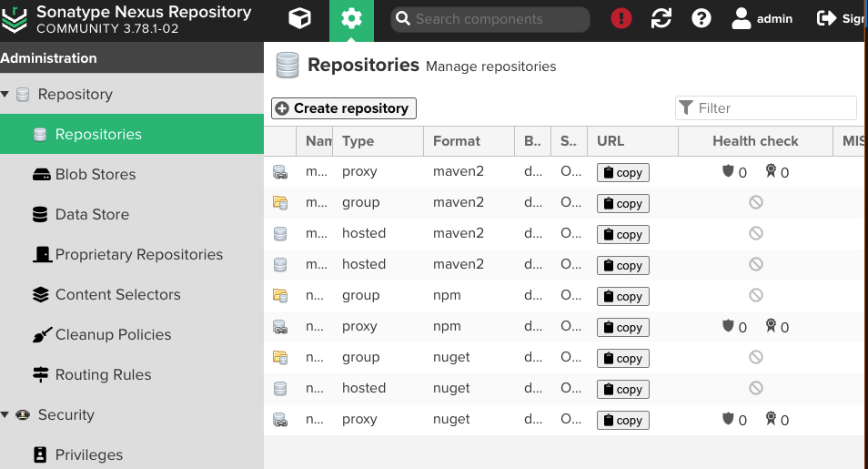Collapse the Security tree section

click(x=5, y=414)
